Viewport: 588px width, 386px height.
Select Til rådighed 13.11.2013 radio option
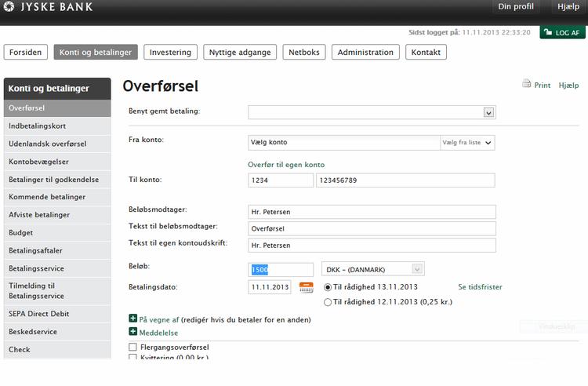(x=328, y=287)
